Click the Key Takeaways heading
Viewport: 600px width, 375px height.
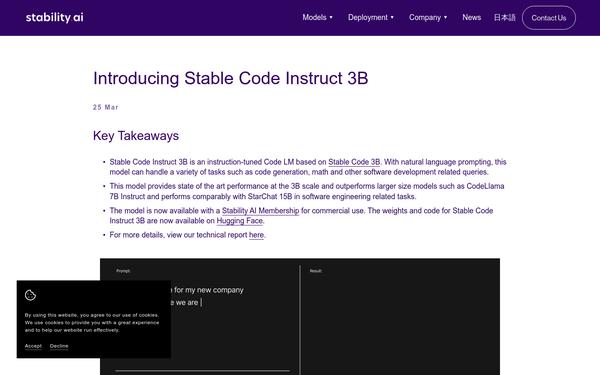pyautogui.click(x=136, y=136)
